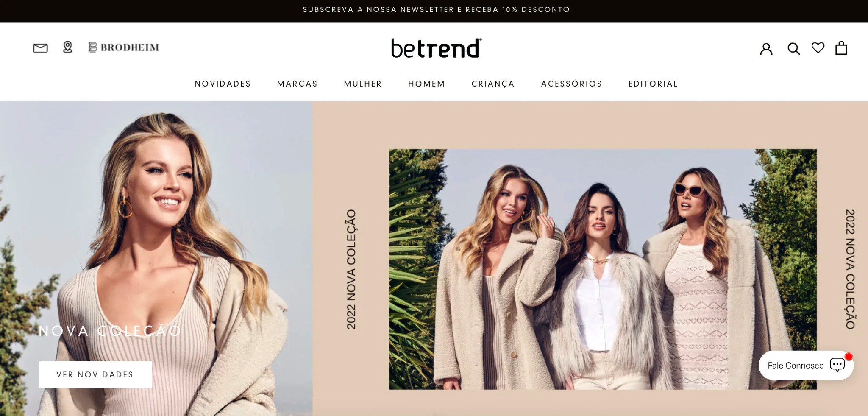Open the wishlist heart icon
Image resolution: width=868 pixels, height=416 pixels.
click(818, 48)
